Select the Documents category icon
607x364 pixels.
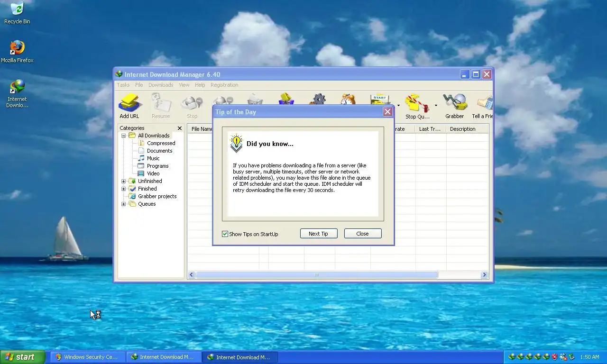(x=141, y=151)
